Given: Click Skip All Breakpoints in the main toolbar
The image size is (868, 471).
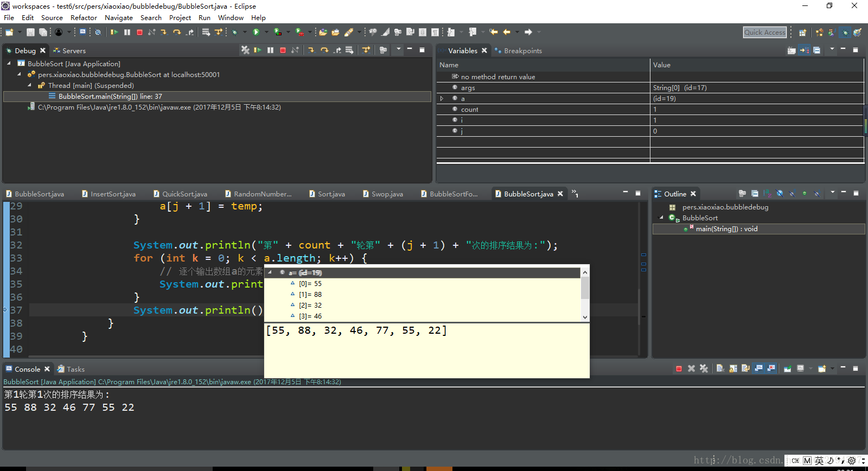Looking at the screenshot, I should coord(98,32).
